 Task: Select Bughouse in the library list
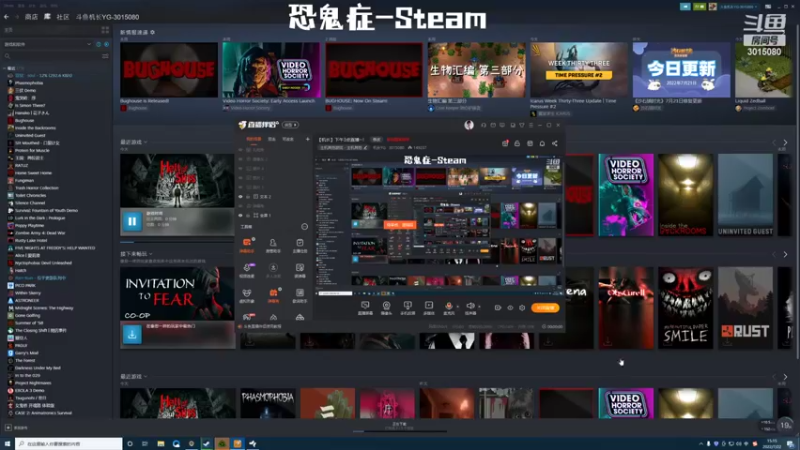click(x=24, y=120)
